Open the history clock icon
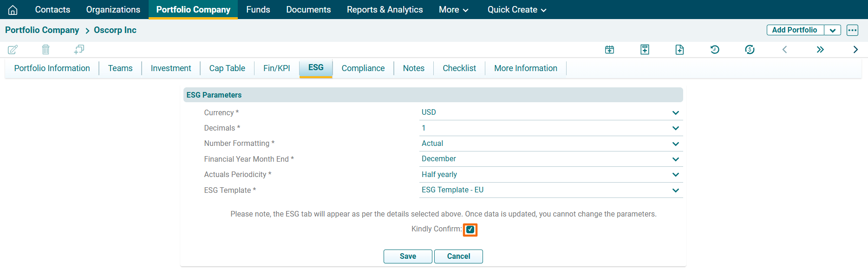This screenshot has width=868, height=276. tap(715, 50)
